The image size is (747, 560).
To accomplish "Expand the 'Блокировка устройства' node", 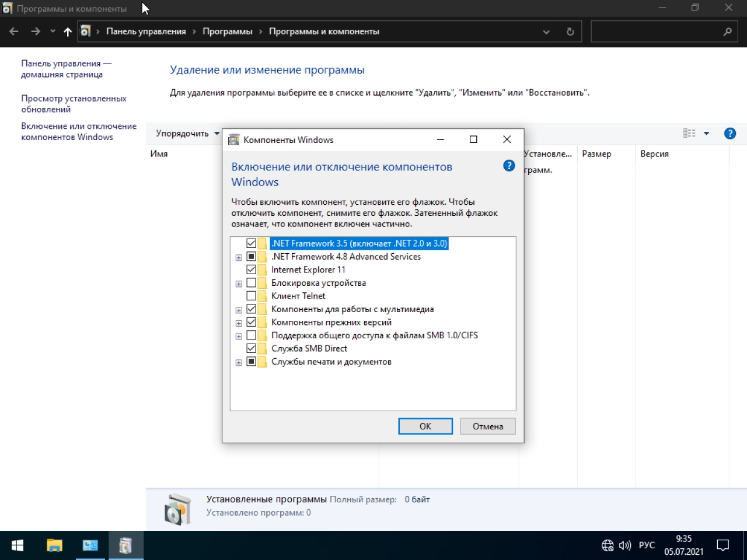I will tap(239, 283).
